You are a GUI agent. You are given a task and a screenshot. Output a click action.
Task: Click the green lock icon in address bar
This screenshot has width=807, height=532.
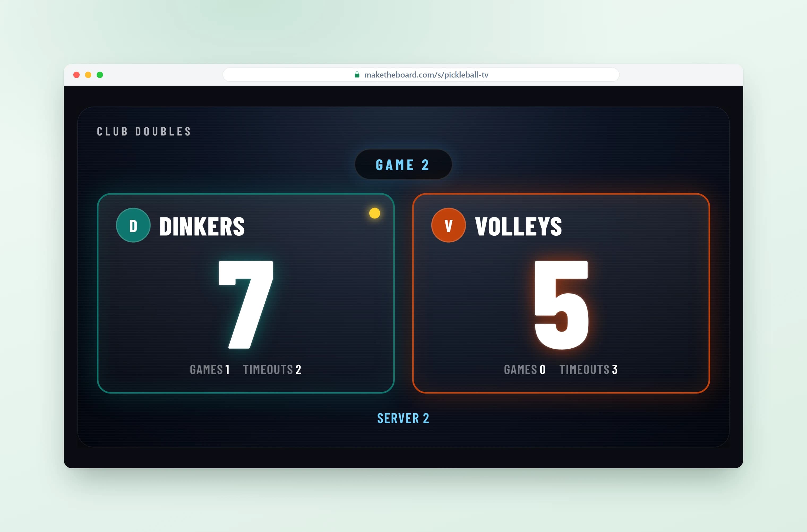click(357, 75)
